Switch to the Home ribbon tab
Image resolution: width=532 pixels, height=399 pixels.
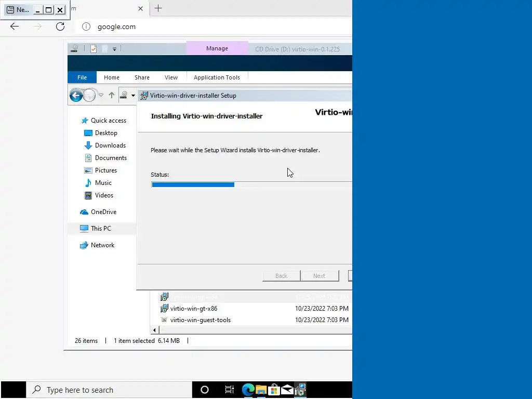point(112,77)
